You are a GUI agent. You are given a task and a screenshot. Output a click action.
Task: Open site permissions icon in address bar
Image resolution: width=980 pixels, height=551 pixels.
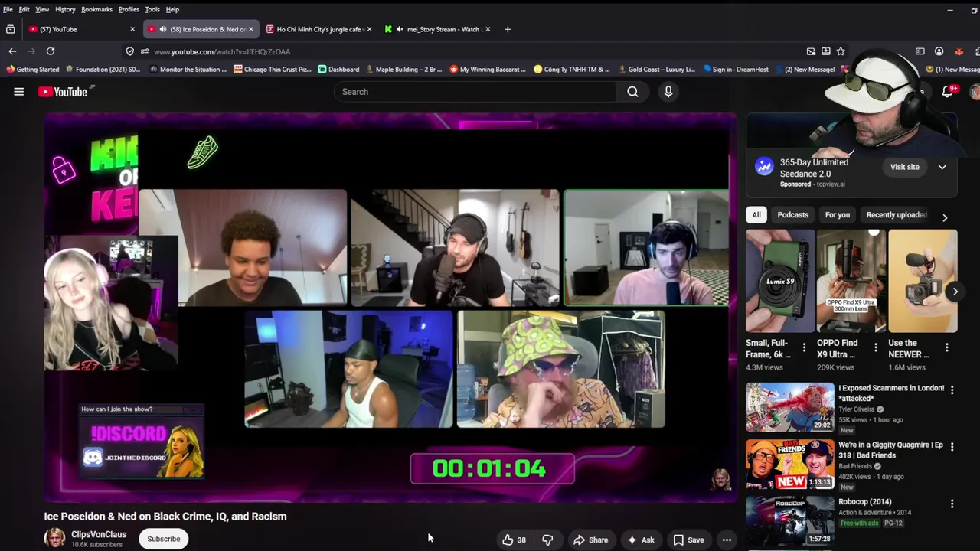coord(144,51)
